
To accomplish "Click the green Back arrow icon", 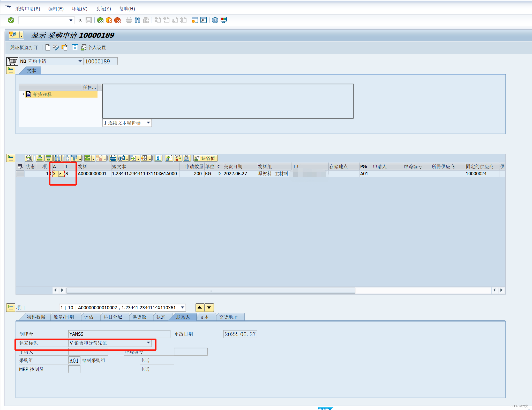I will coord(100,20).
